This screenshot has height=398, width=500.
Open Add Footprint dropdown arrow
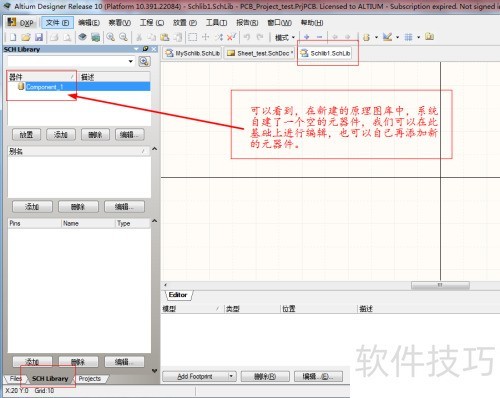point(231,376)
